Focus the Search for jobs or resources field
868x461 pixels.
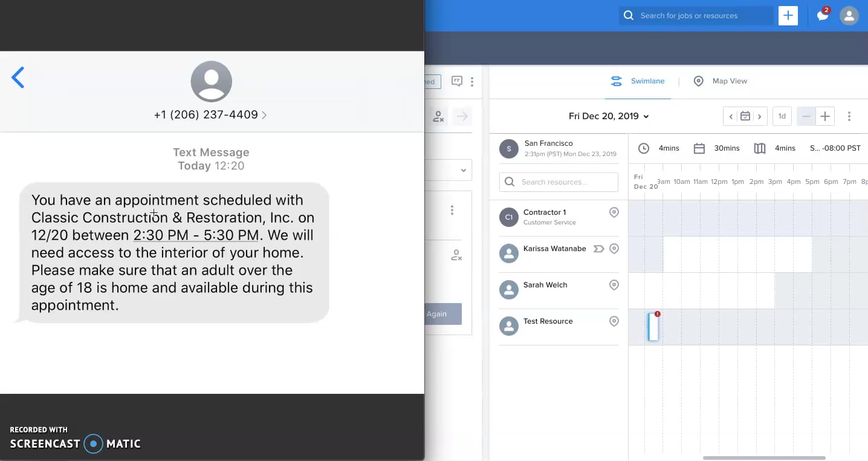(x=696, y=16)
